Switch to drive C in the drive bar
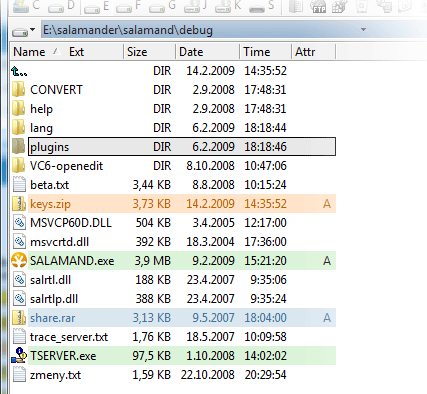Screen dimensions: 427x394 [x=27, y=6]
